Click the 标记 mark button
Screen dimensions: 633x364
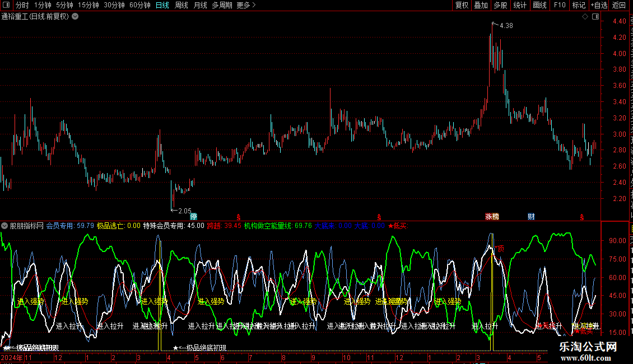coord(579,5)
